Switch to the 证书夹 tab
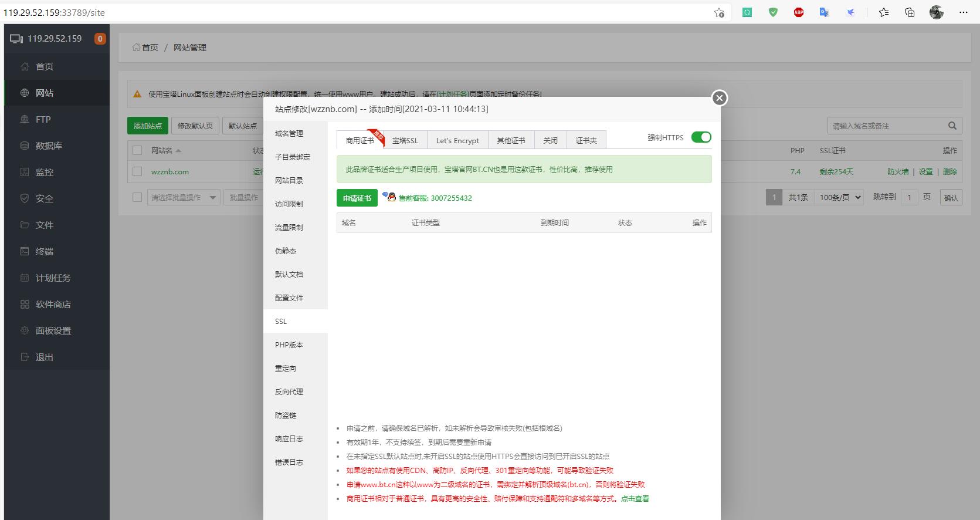 pyautogui.click(x=586, y=140)
